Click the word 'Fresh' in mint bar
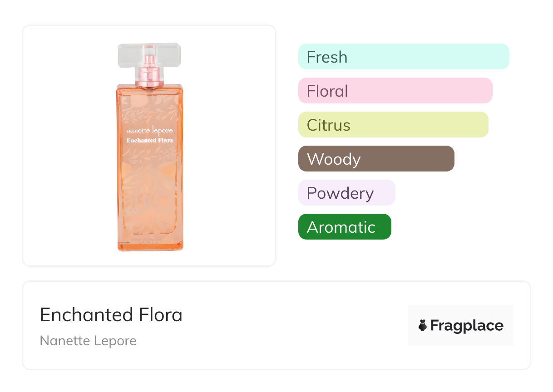Screen dimensions: 553x392 327,57
